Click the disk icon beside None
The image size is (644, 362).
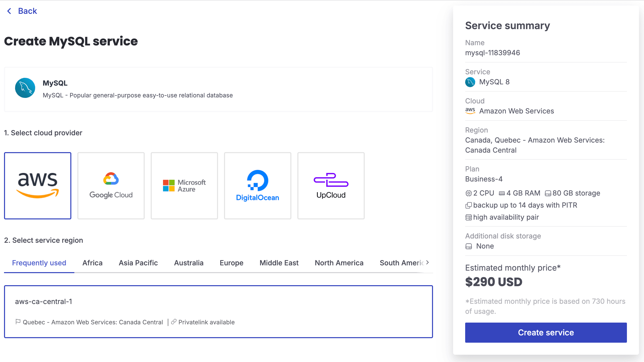click(x=469, y=246)
